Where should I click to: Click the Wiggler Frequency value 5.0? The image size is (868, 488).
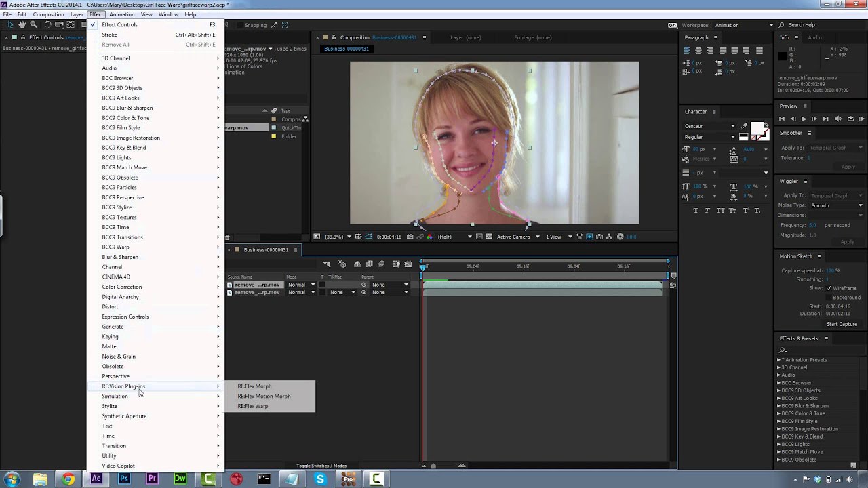tap(812, 225)
